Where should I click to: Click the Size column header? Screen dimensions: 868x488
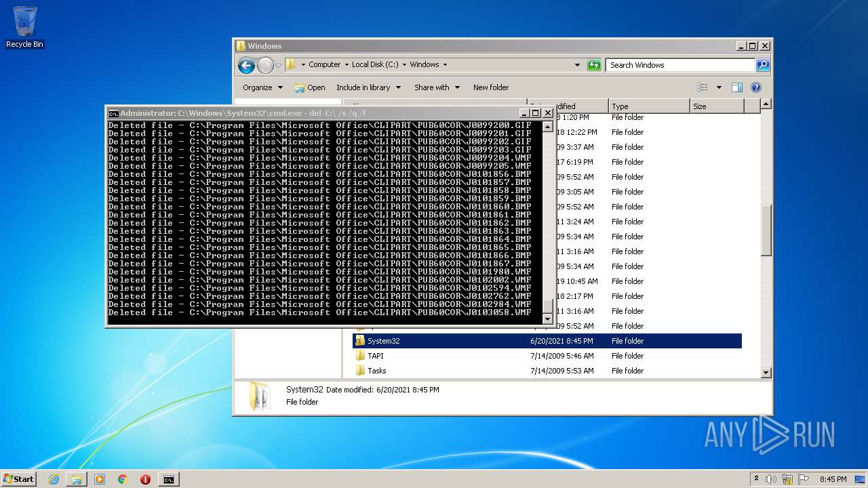point(717,106)
